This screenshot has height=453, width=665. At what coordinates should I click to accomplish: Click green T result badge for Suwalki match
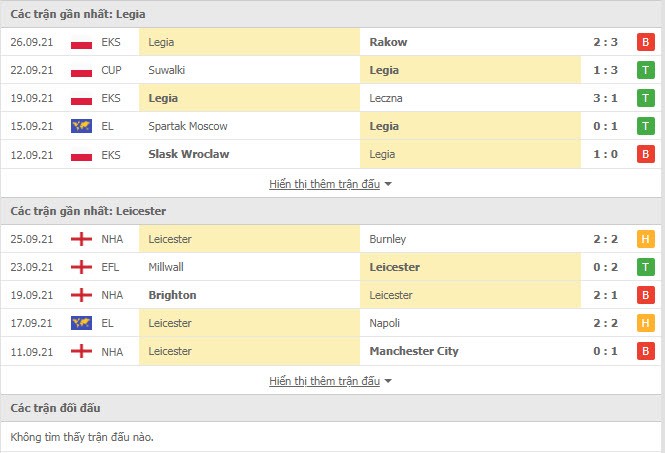tap(646, 70)
